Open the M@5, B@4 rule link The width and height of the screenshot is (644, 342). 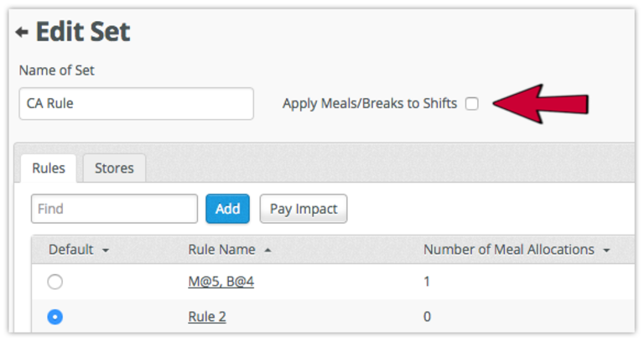(x=221, y=282)
